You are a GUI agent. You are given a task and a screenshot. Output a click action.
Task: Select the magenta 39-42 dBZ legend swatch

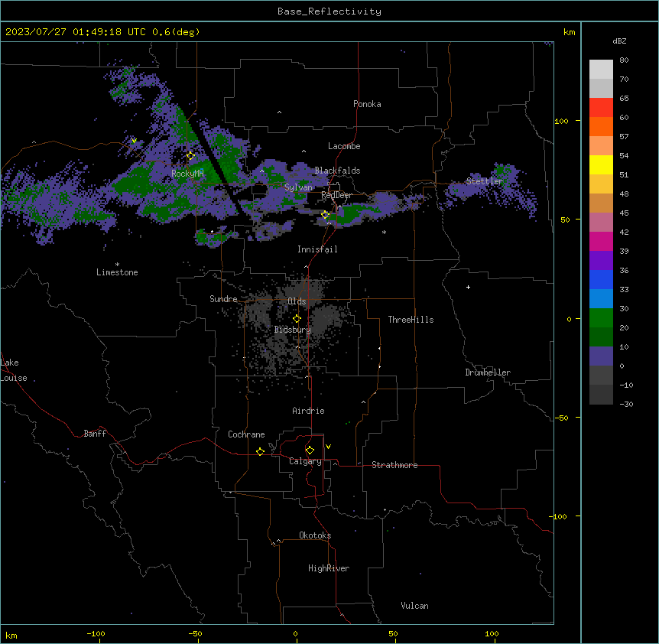tap(601, 241)
